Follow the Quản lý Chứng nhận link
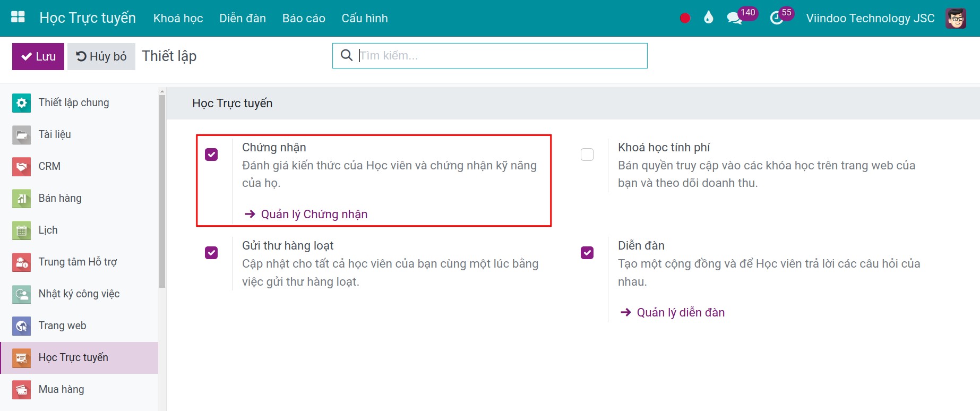This screenshot has height=411, width=980. [x=306, y=214]
